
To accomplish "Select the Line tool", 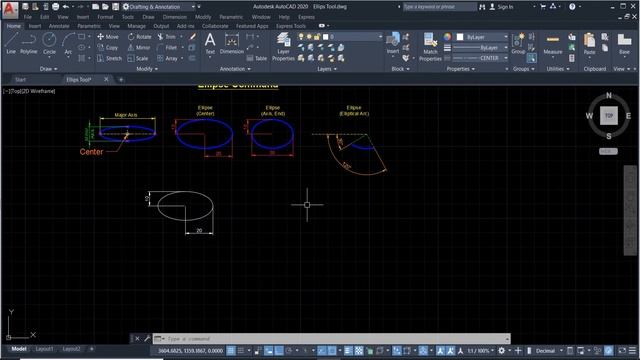I will 11,44.
